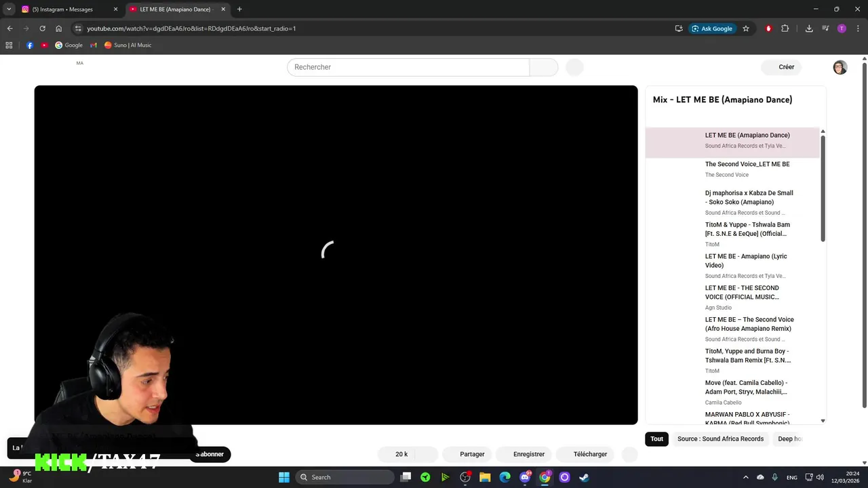Open the Windows Start menu

[284, 477]
